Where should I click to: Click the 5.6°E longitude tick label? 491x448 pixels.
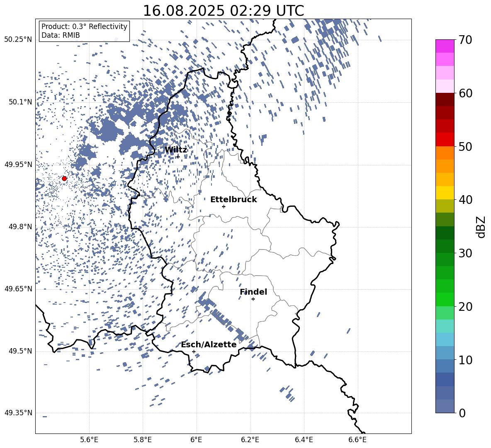tap(89, 440)
